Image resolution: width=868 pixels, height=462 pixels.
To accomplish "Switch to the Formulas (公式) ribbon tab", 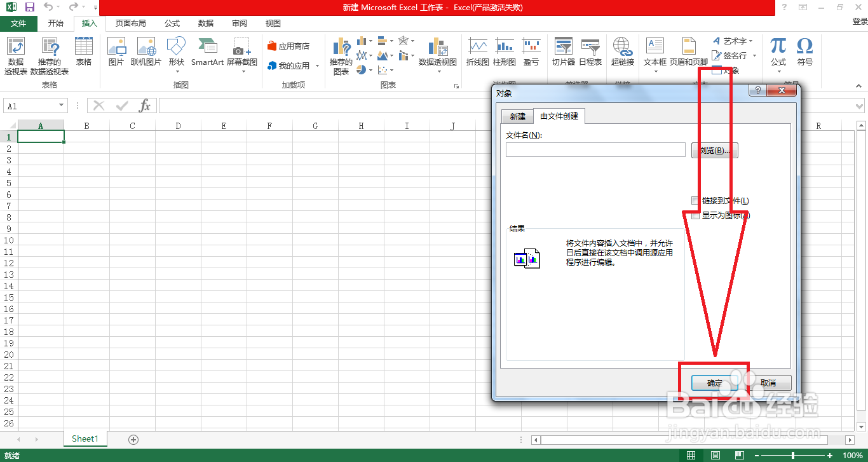I will point(172,23).
